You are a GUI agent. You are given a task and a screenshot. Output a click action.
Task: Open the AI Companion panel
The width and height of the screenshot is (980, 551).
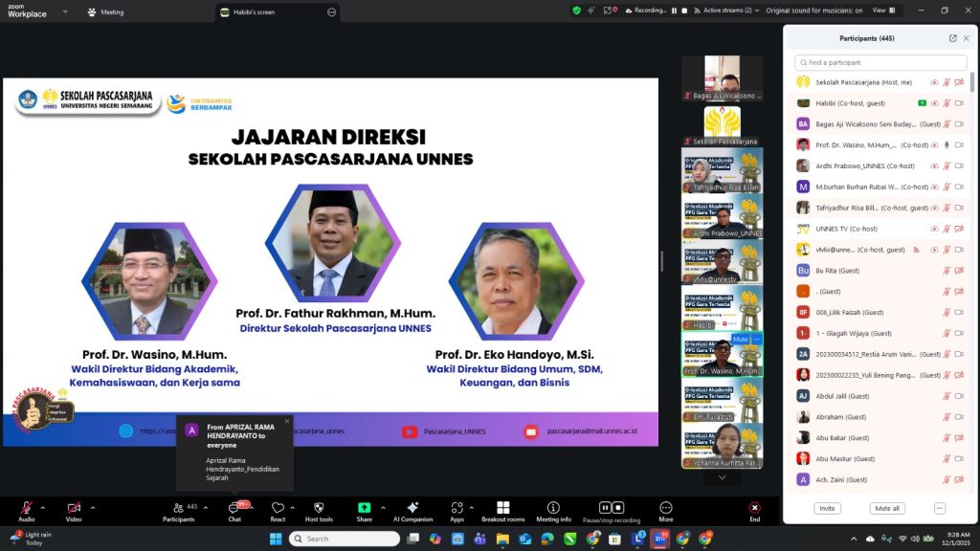click(x=412, y=508)
